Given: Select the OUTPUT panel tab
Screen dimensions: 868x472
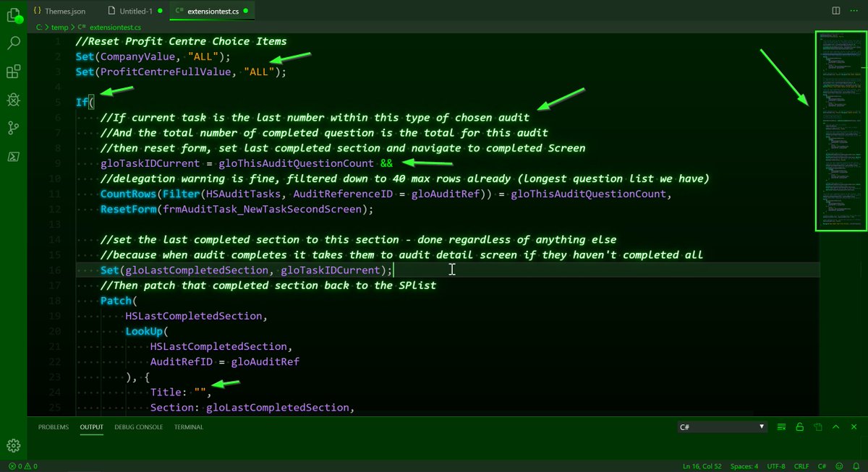Looking at the screenshot, I should pos(91,427).
